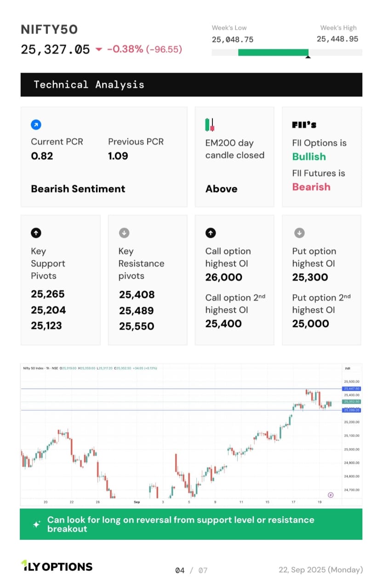Click the candlestick icon above EM200 day

tap(210, 124)
